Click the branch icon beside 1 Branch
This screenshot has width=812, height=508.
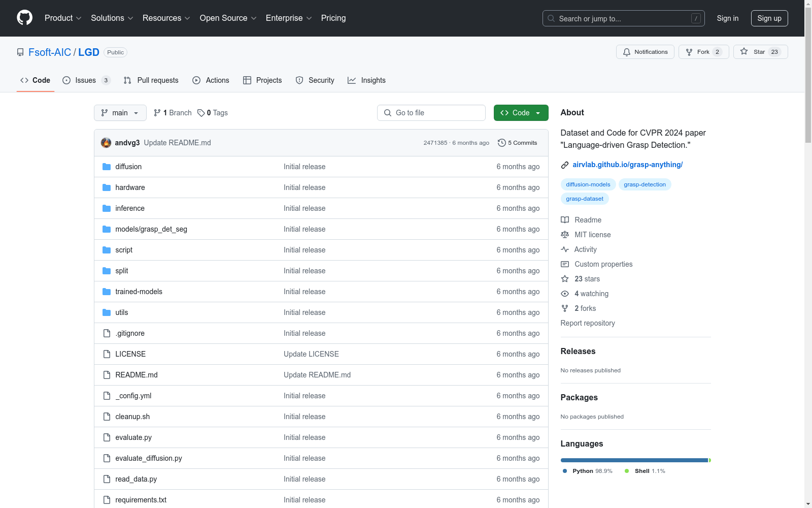157,113
